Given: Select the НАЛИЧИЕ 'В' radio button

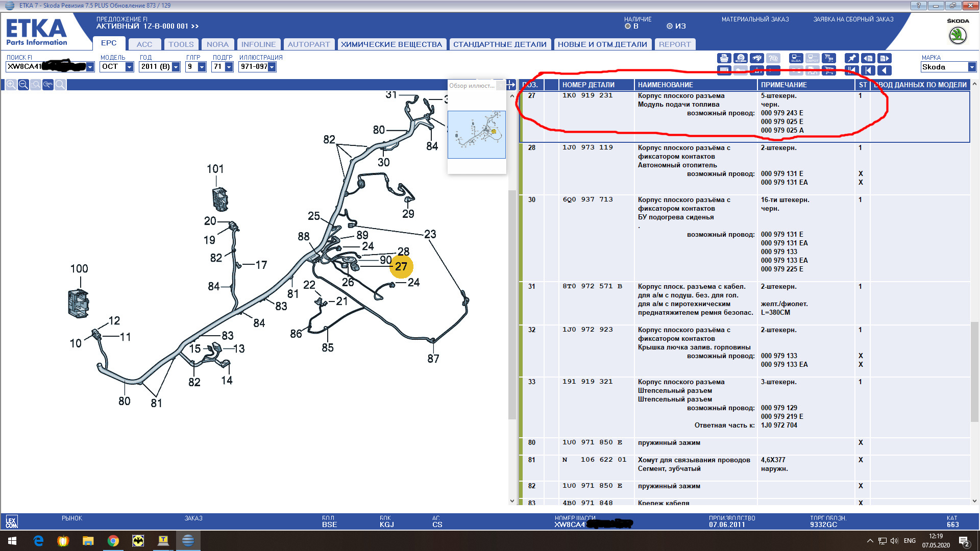Looking at the screenshot, I should (628, 26).
